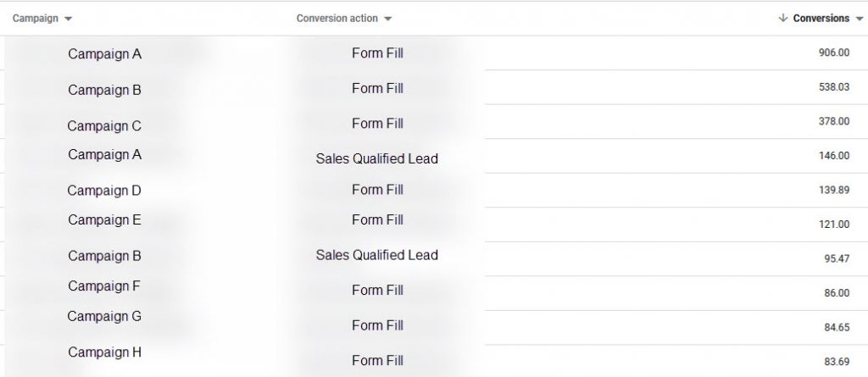The image size is (868, 377).
Task: Click Sales Qualified Lead in the 146.00 row
Action: (377, 159)
